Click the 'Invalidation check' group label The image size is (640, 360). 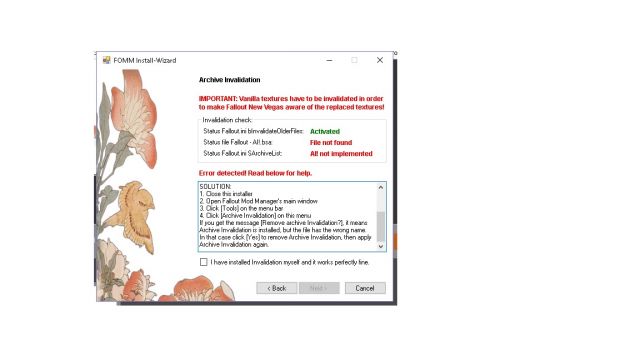(227, 120)
